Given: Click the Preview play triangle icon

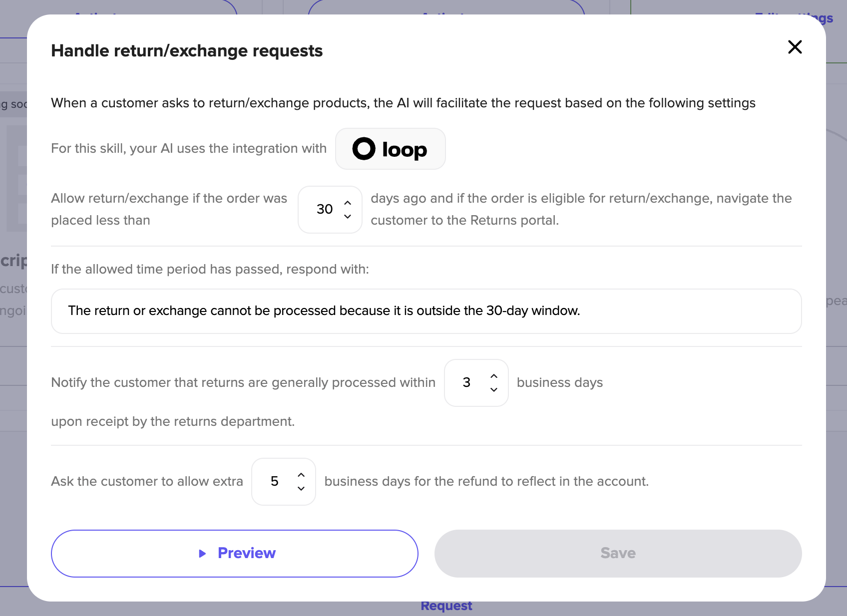Looking at the screenshot, I should point(202,553).
